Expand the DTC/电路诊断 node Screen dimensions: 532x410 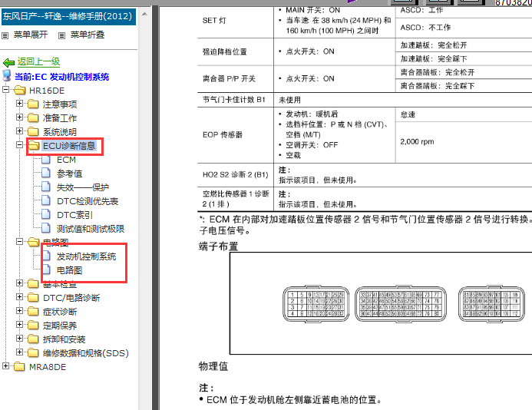coord(20,297)
